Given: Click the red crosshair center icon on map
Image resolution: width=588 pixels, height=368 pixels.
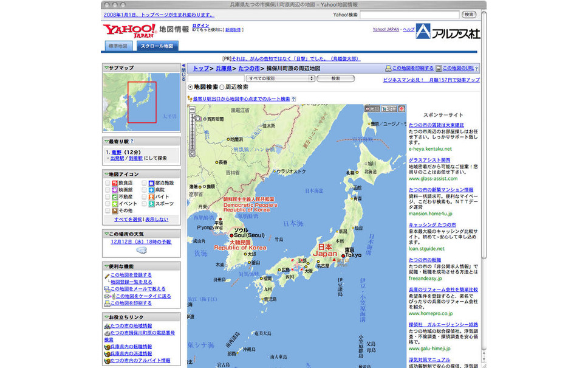Looking at the screenshot, I should pyautogui.click(x=402, y=109).
